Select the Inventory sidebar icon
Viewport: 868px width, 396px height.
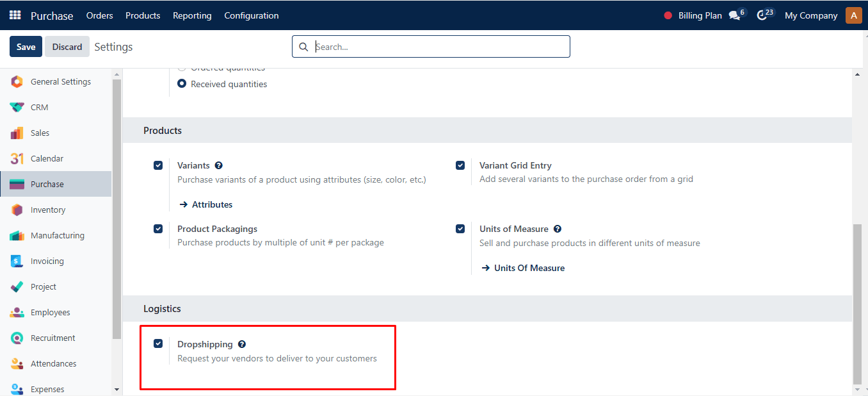pos(17,210)
